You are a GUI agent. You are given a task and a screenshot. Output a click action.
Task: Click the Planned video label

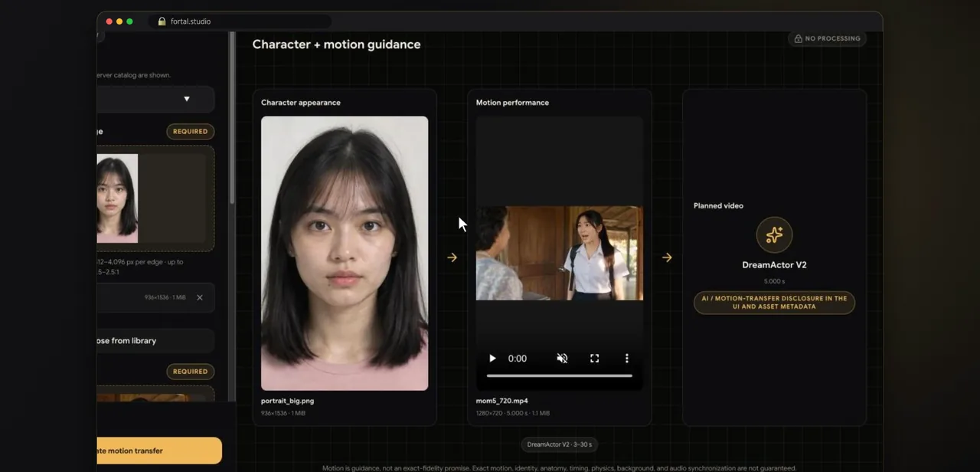click(718, 205)
